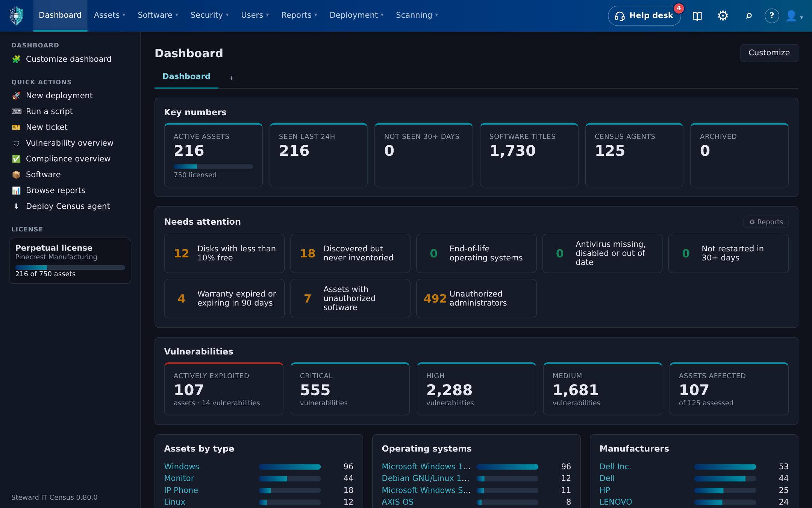Open the Reports button in Needs attention

(766, 222)
